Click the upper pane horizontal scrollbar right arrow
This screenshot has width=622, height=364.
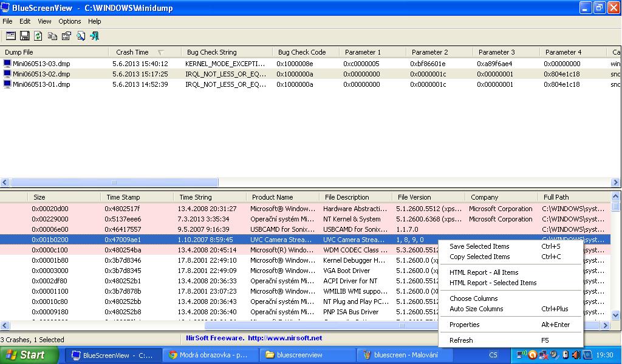coord(616,182)
